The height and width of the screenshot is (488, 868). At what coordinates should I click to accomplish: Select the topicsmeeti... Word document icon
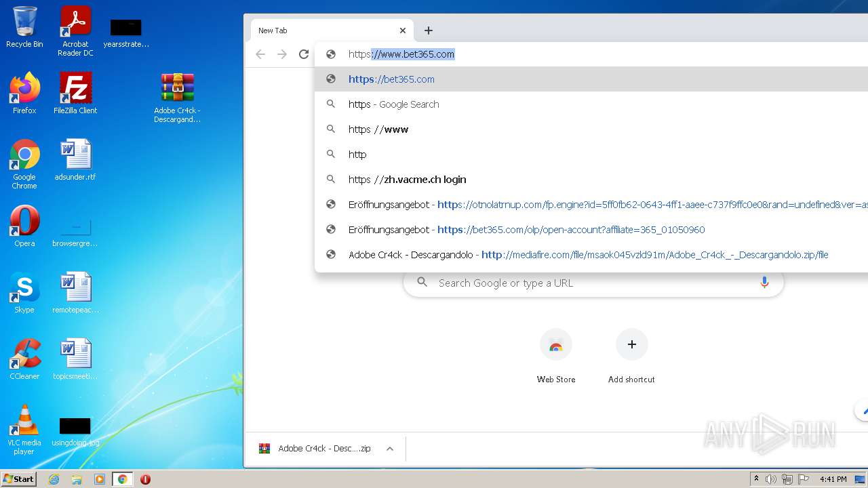[x=75, y=359]
